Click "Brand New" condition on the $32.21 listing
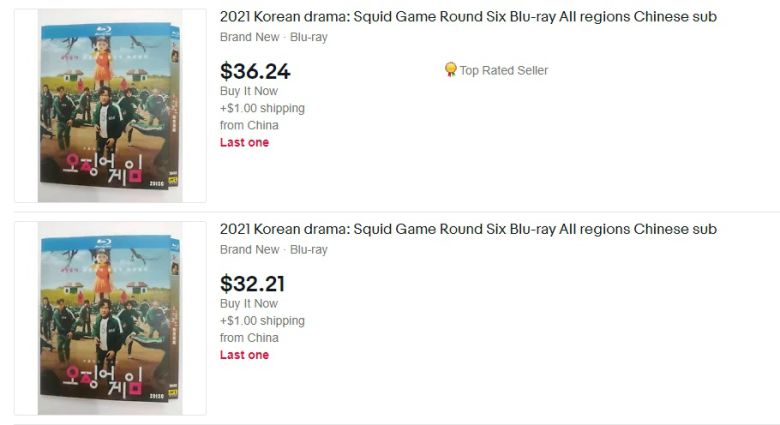This screenshot has height=425, width=780. click(249, 249)
